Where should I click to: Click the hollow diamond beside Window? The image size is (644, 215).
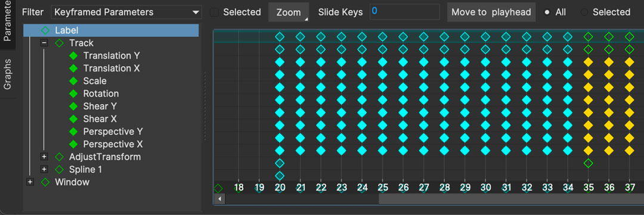[45, 182]
